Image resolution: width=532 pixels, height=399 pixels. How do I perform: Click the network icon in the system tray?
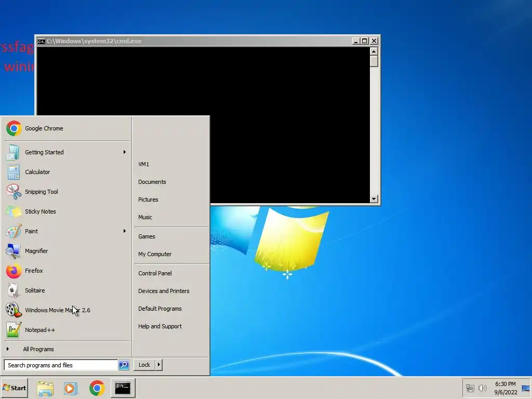point(470,388)
